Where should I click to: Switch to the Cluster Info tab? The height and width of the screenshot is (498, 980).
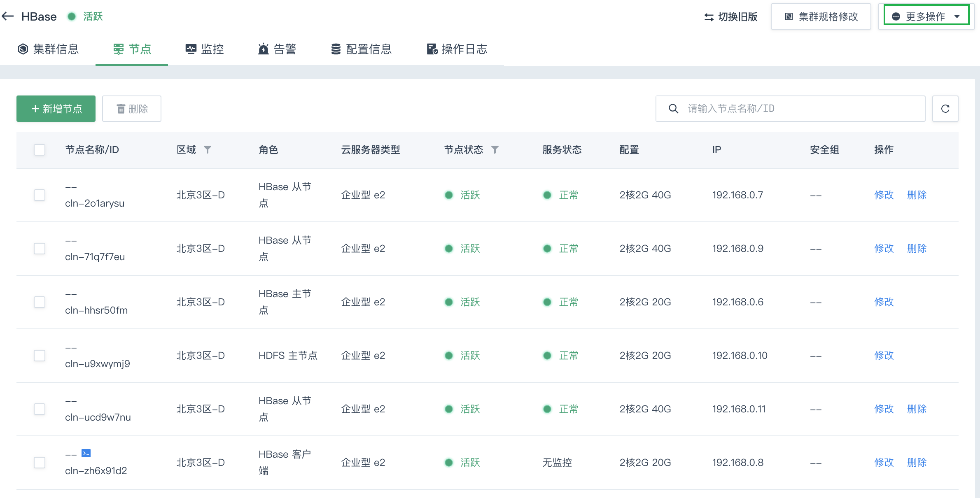[48, 49]
